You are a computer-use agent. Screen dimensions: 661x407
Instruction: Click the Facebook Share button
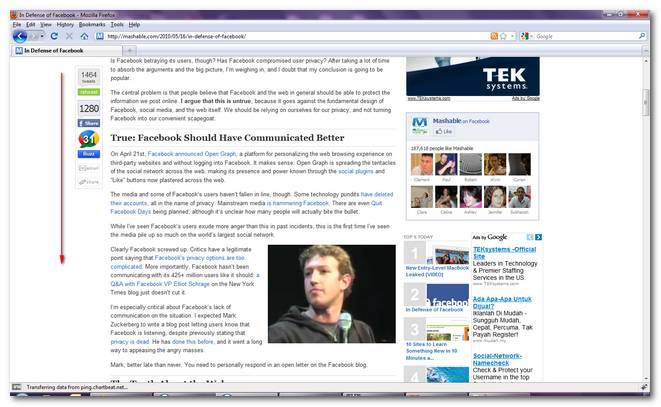[89, 123]
